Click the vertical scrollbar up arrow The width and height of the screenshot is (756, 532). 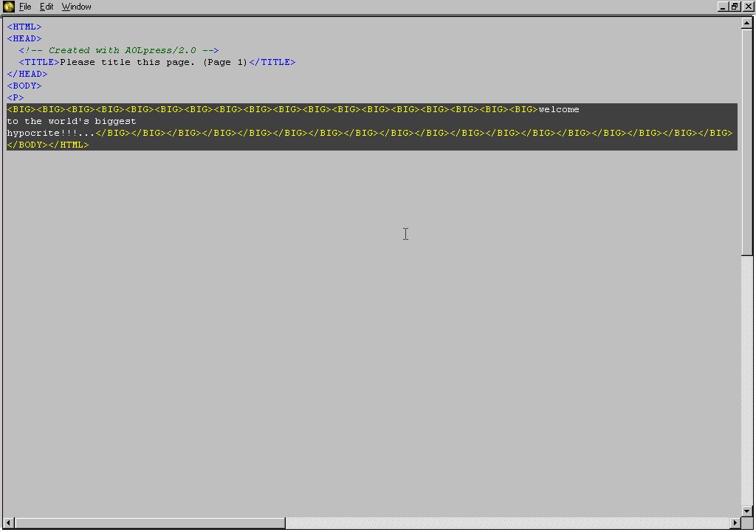(x=747, y=23)
